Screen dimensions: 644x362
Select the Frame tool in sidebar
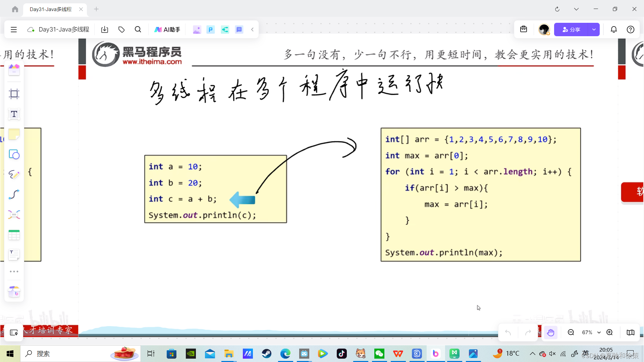coord(14,94)
